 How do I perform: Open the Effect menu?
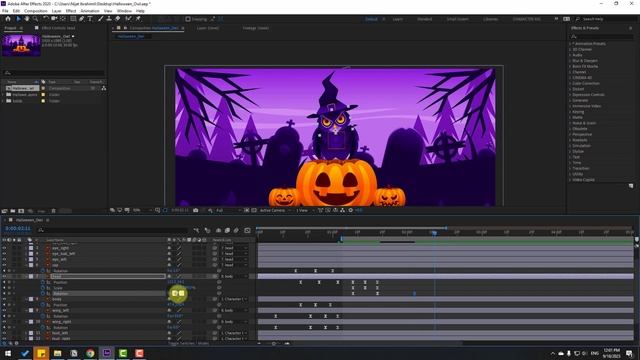[x=71, y=11]
